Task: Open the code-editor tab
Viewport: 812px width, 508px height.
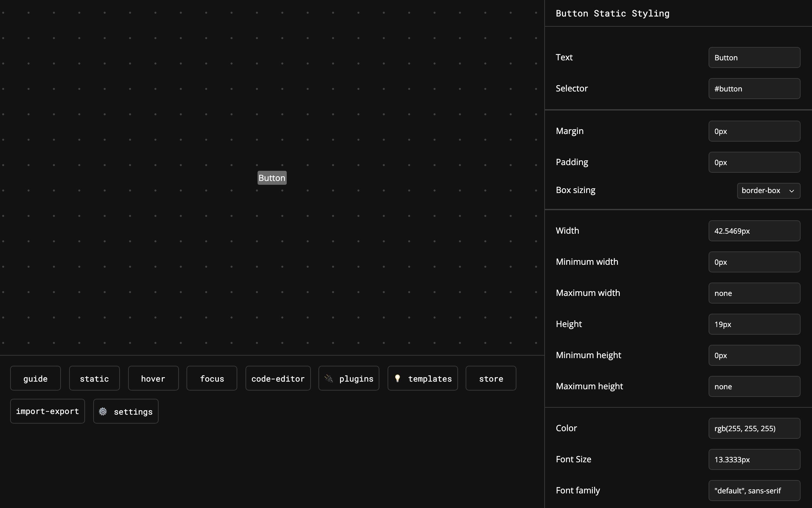Action: coord(278,378)
